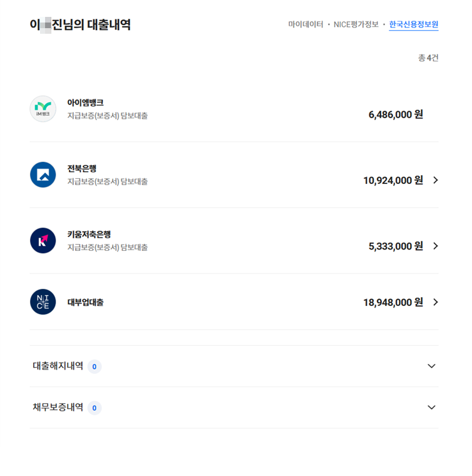
Task: Switch to the NICE평가정보 tab
Action: (356, 24)
